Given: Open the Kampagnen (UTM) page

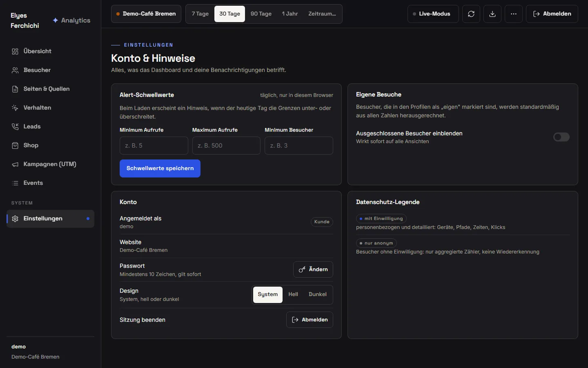Looking at the screenshot, I should tap(51, 164).
